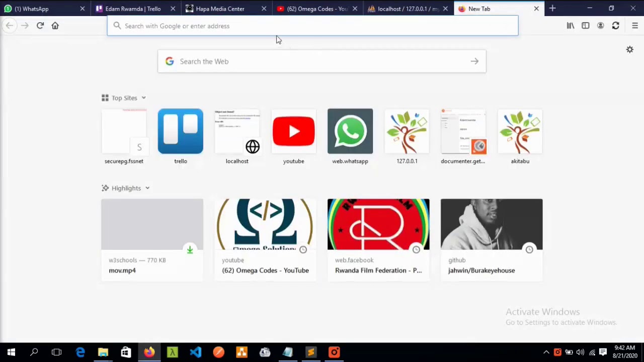Open Postman from the taskbar
The height and width of the screenshot is (362, 644).
[218, 352]
